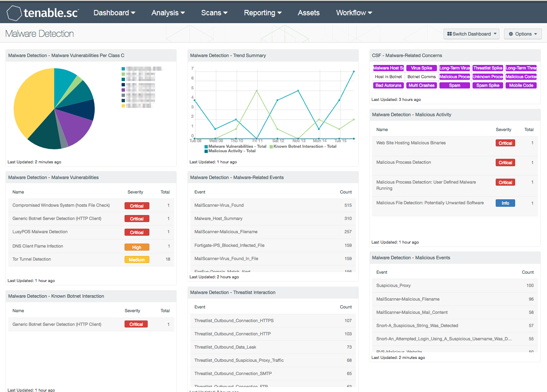Image resolution: width=547 pixels, height=392 pixels.
Task: Open the Threatlist Spike indicator
Action: (x=488, y=68)
